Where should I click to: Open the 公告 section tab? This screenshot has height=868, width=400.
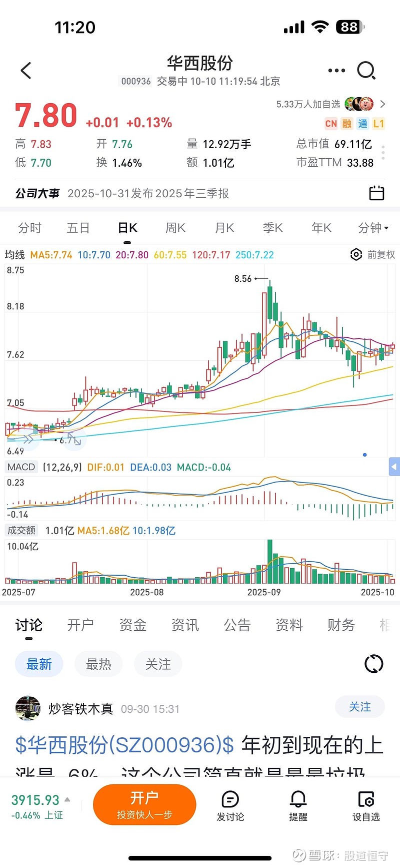(237, 625)
